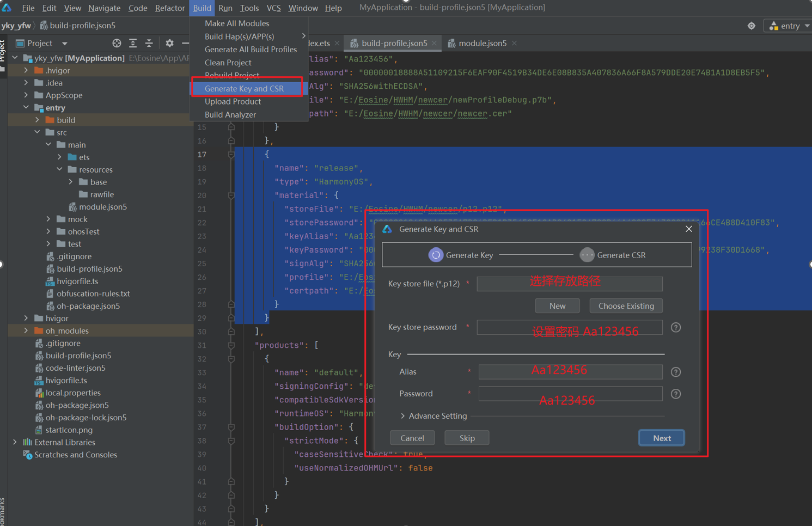Viewport: 812px width, 526px height.
Task: Close the build-profile.json5 editor tab
Action: (434, 43)
